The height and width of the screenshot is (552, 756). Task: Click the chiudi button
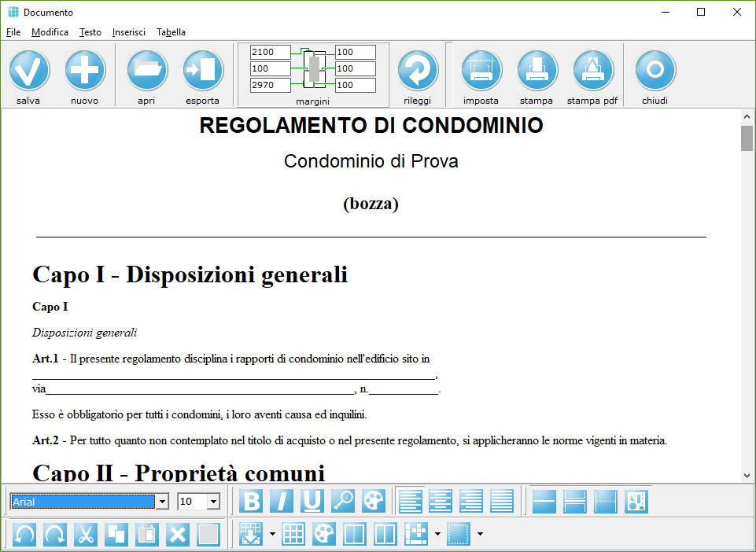pyautogui.click(x=655, y=71)
